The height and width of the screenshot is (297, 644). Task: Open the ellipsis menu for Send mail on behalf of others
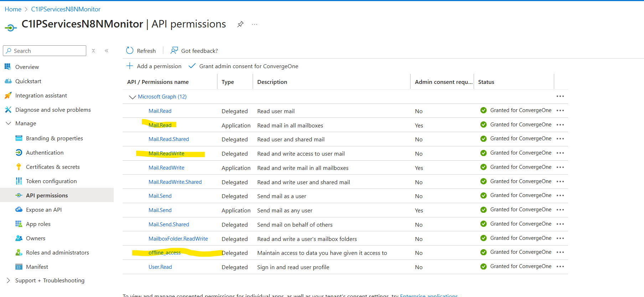560,224
